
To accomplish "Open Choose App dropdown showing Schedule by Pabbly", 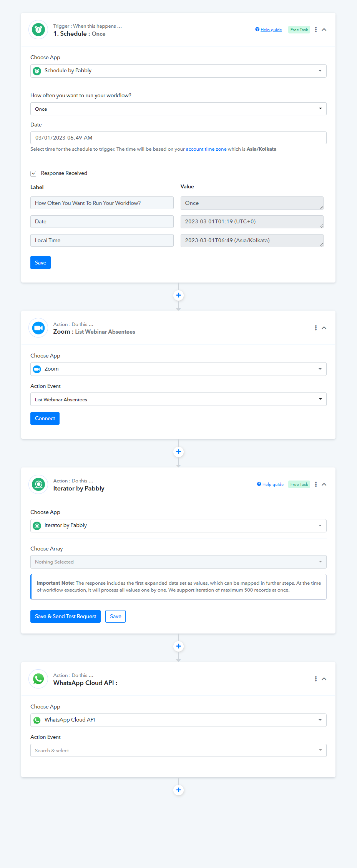I will pos(178,71).
